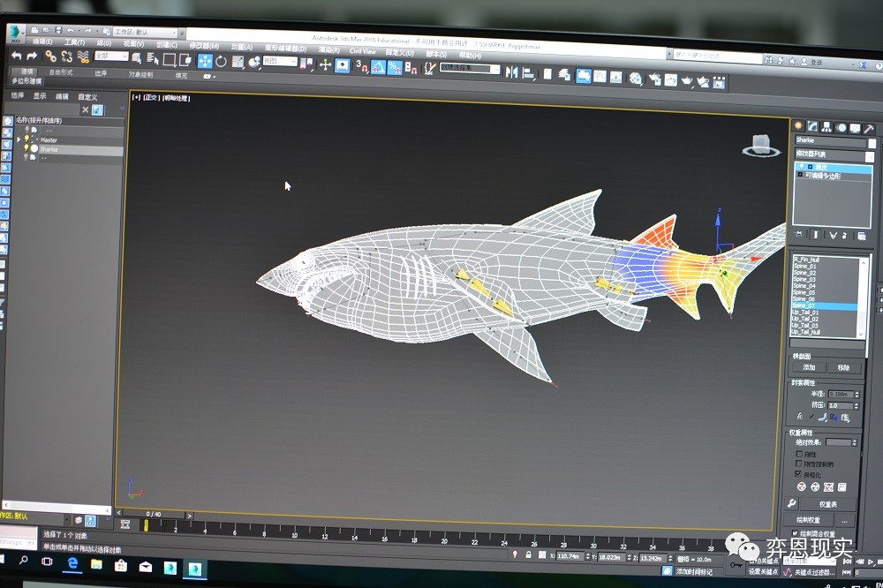Toggle the 刚性 checkbox

799,453
